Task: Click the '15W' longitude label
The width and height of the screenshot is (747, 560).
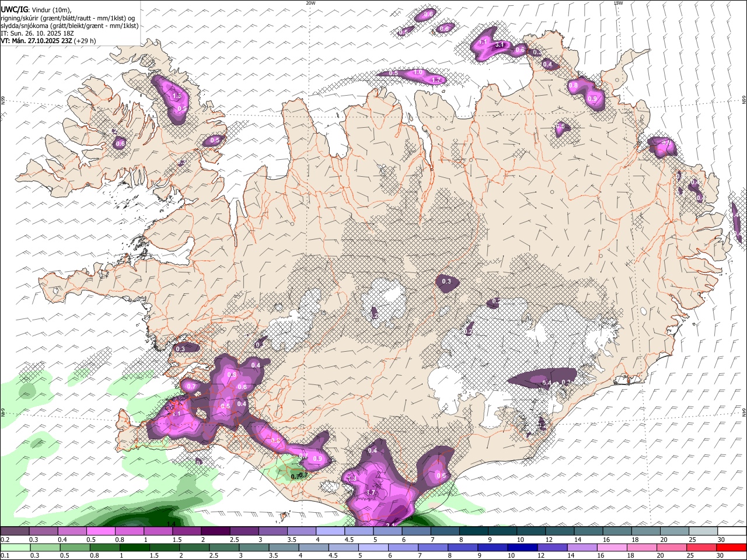Action: point(618,3)
